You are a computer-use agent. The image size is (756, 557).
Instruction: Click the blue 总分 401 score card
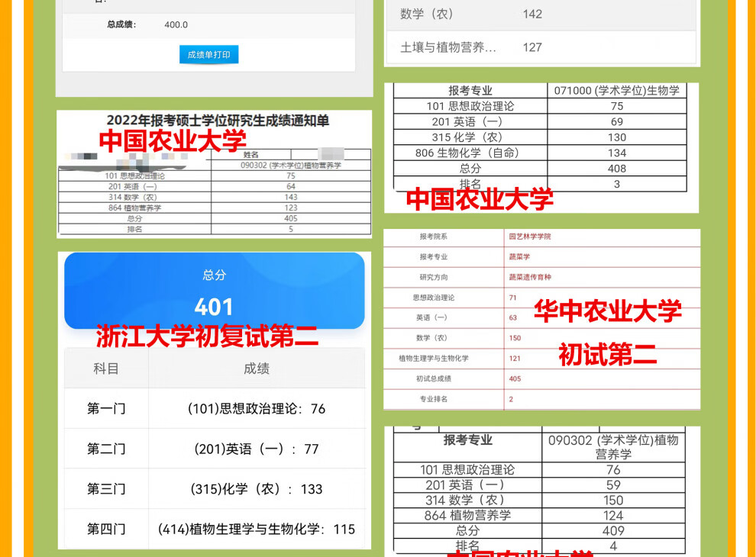214,291
